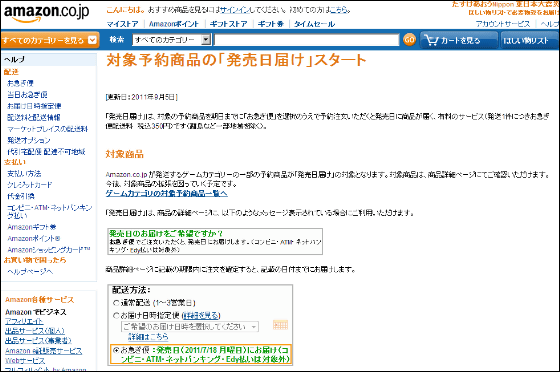Viewport: 560px width, 372px height.
Task: Open 発送オプション sidebar link
Action: (29, 140)
